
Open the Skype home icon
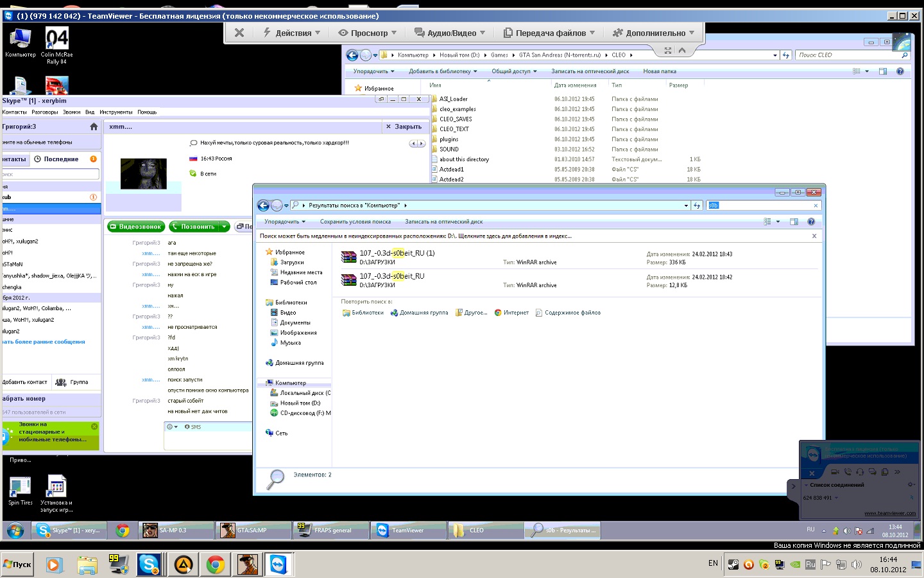[94, 127]
